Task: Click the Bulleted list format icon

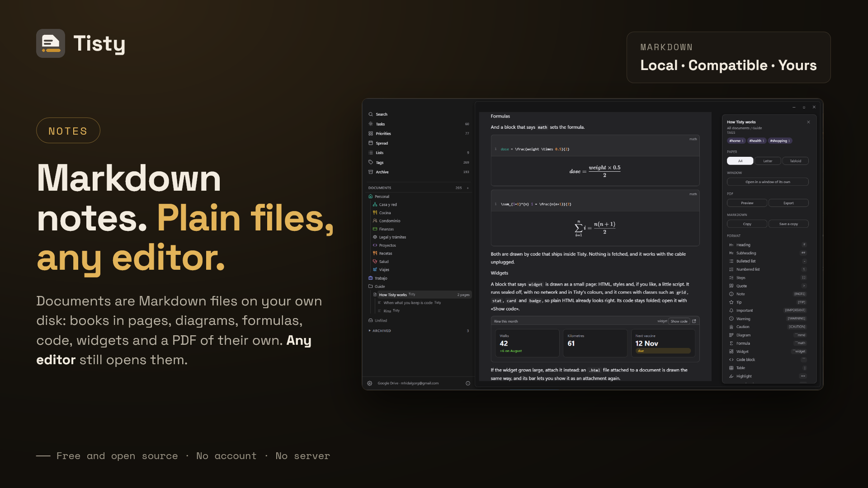Action: [731, 261]
